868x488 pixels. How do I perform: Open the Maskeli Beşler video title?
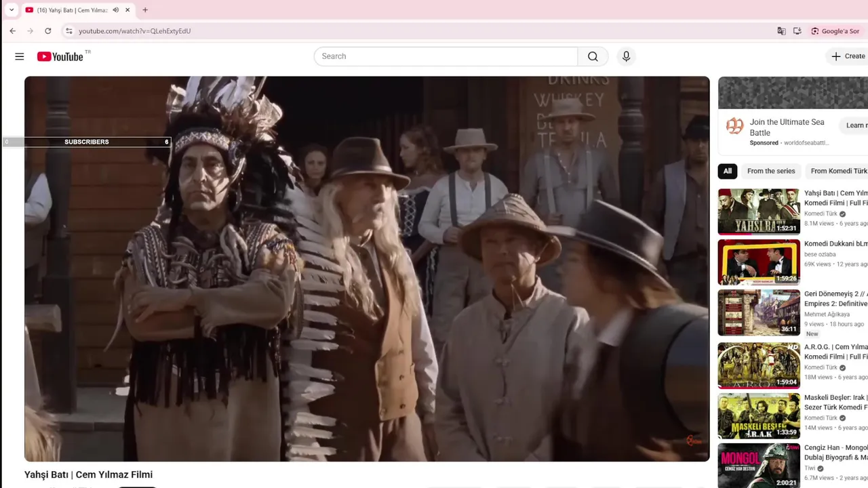tap(835, 403)
